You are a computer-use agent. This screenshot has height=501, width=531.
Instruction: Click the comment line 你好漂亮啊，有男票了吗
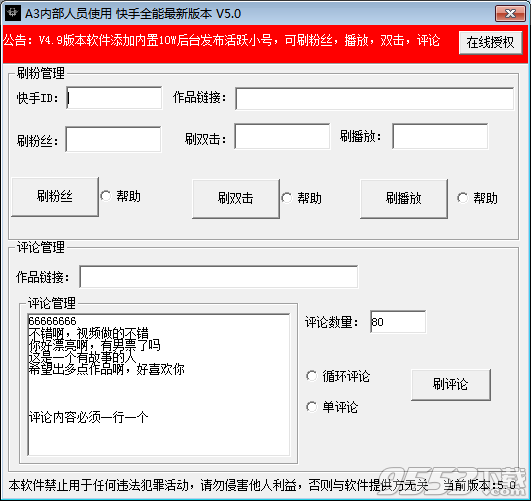coord(94,345)
